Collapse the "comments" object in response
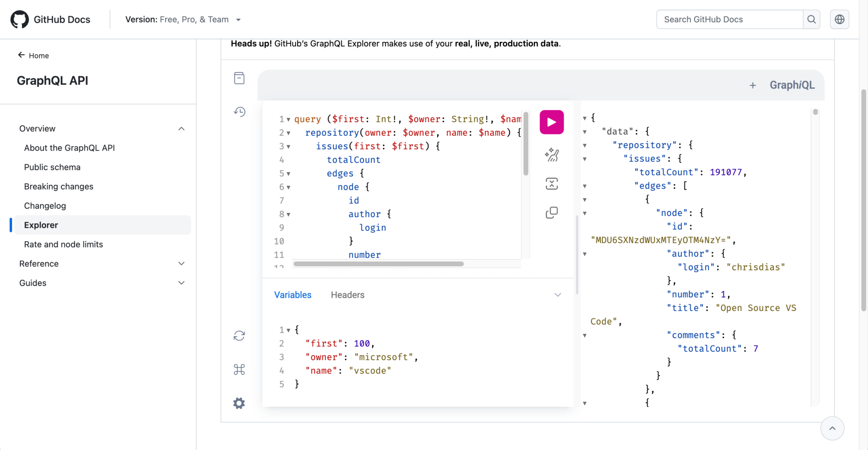The image size is (868, 450). pyautogui.click(x=584, y=335)
